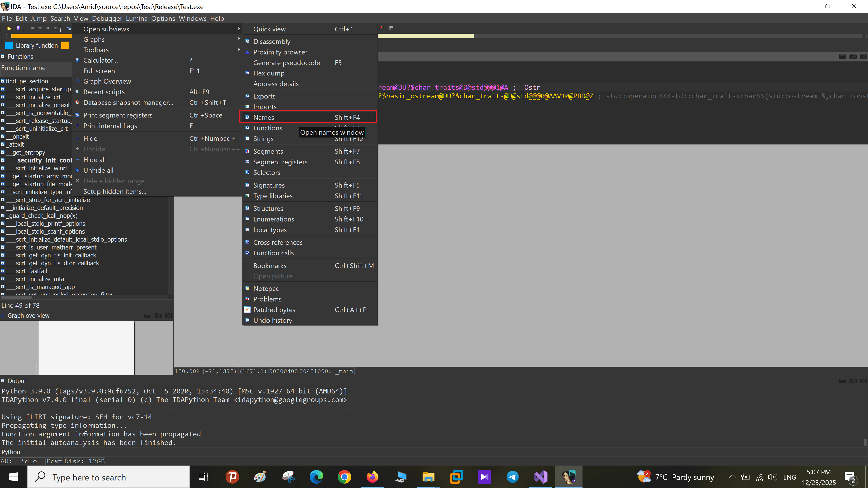Open the back history dropdown arrow
The width and height of the screenshot is (868, 499).
(40, 28)
